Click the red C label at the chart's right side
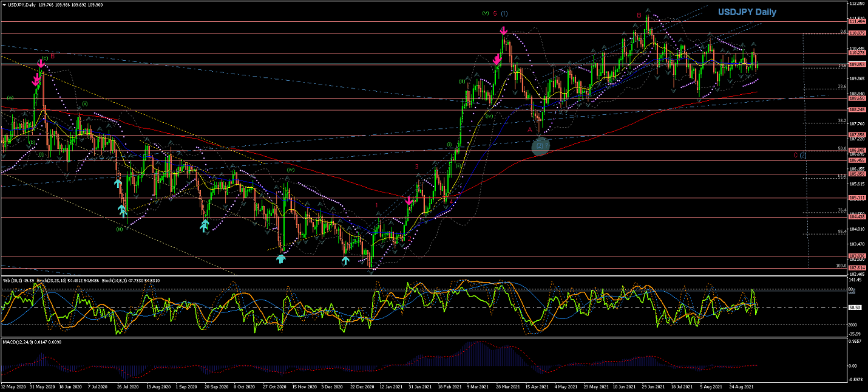Screen dimensions: 868x392 (x=796, y=155)
